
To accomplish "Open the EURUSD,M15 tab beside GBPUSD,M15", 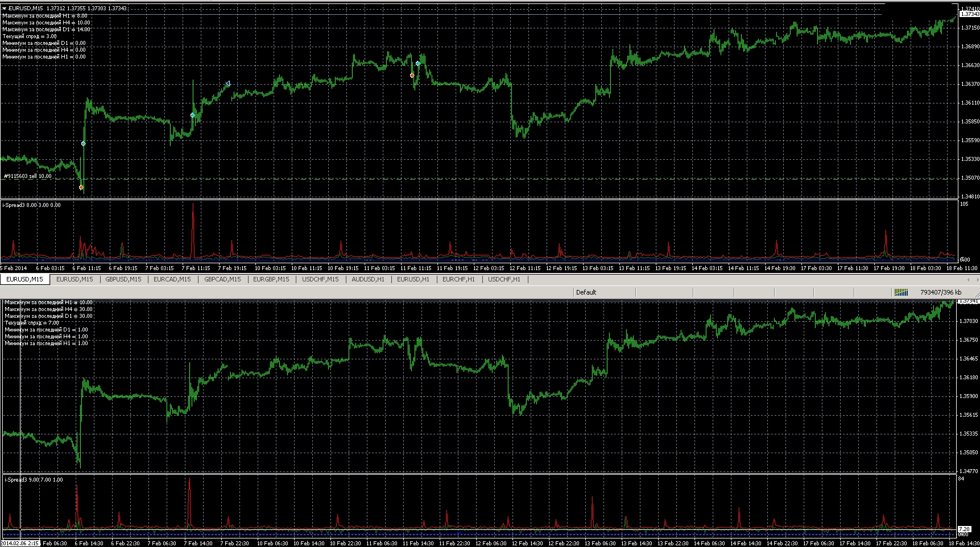I will pyautogui.click(x=75, y=279).
